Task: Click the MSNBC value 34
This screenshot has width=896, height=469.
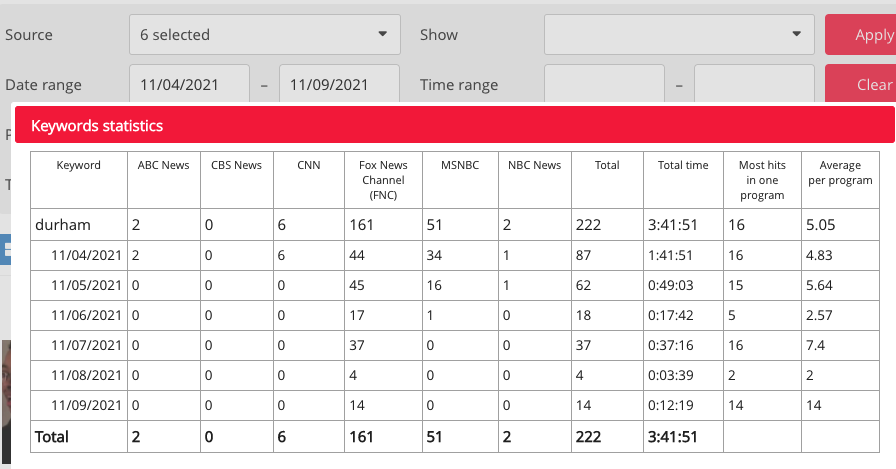Action: tap(434, 255)
